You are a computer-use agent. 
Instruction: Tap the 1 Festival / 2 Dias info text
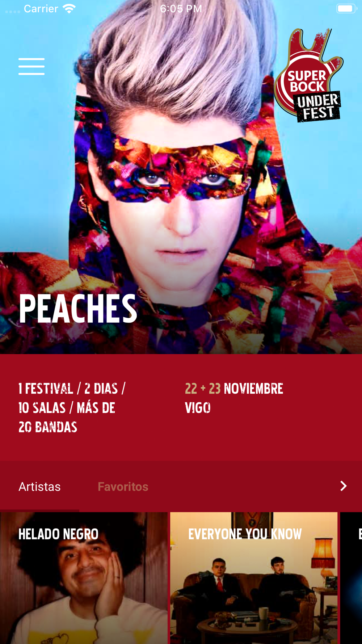click(72, 389)
